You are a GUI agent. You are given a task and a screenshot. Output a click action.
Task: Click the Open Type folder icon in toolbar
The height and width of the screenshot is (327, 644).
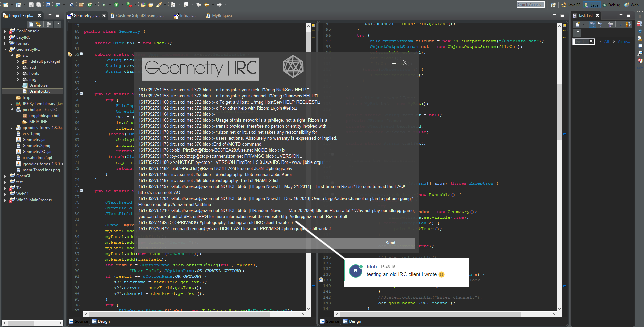(x=143, y=5)
